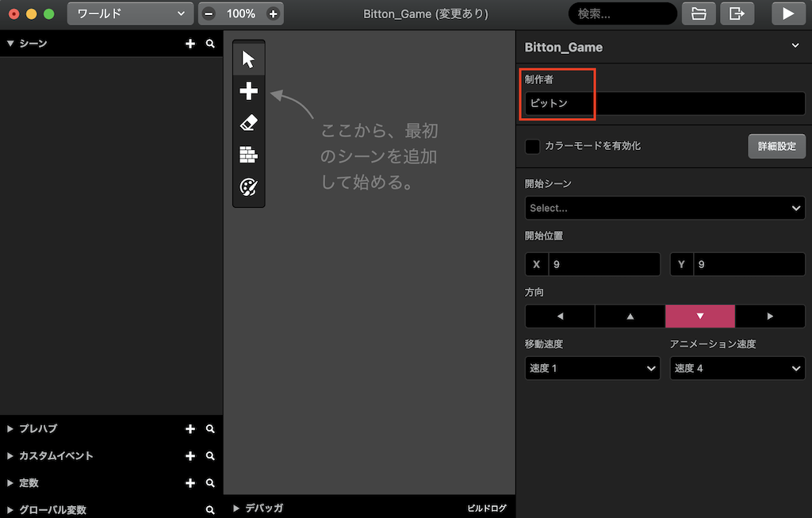The width and height of the screenshot is (812, 518).
Task: Open the ビルドログ build log
Action: pos(486,508)
